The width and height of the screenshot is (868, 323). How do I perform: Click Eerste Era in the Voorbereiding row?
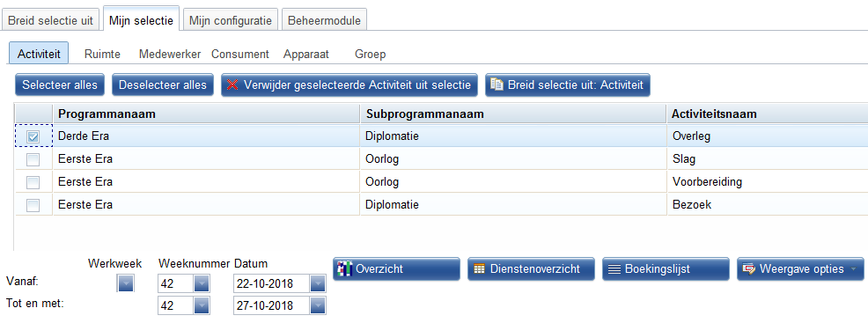point(207,182)
